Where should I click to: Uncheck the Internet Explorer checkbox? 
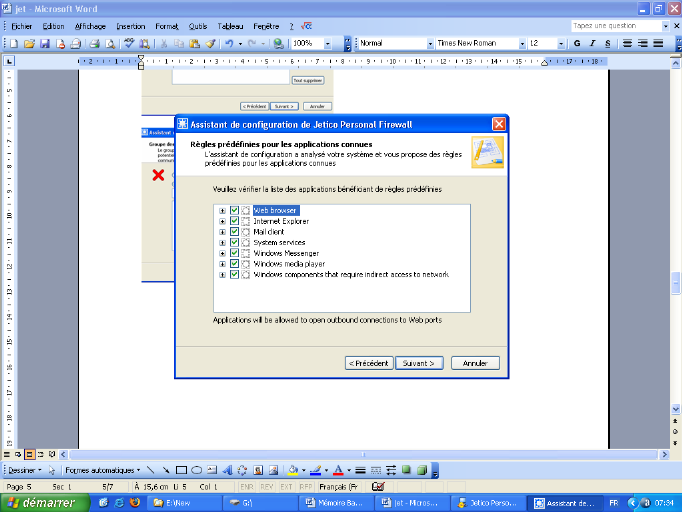click(234, 221)
